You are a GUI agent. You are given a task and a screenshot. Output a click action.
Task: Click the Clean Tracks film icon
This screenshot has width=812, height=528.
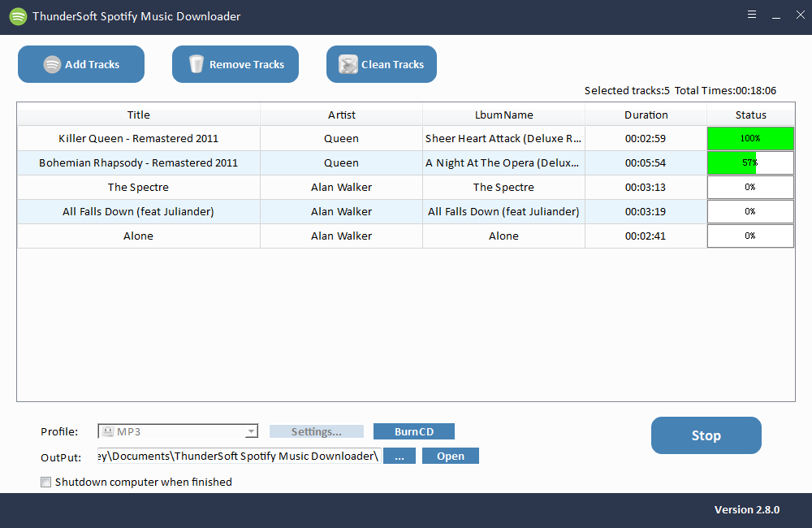[x=348, y=65]
